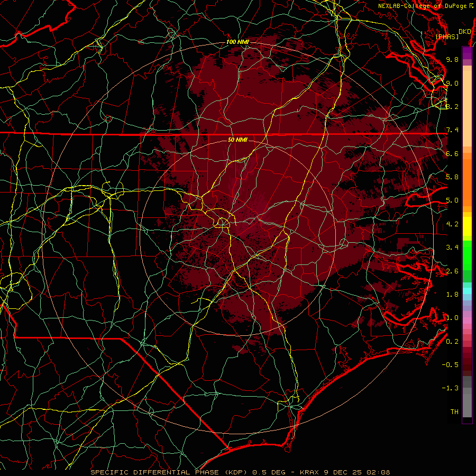
Task: Pick the gray legend segment near TH
Action: (x=467, y=405)
